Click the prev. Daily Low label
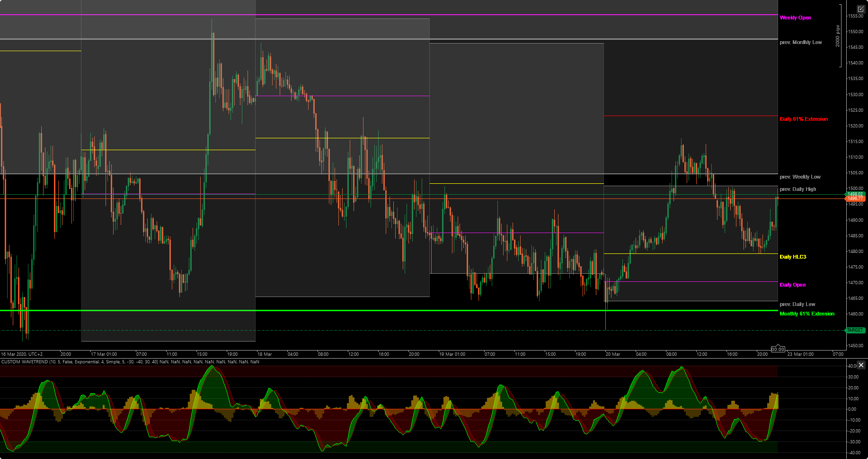 pos(797,305)
